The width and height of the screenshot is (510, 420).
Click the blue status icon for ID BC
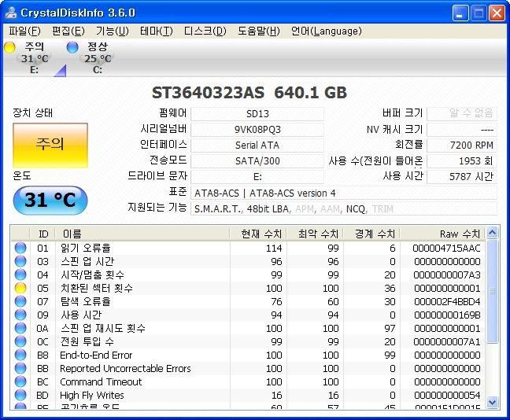pos(20,381)
